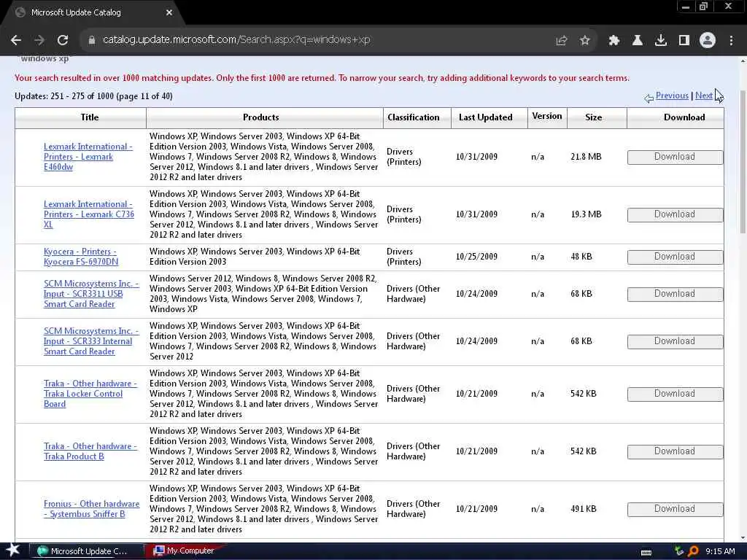Click the 10/25/2009 date cell
This screenshot has height=560, width=747.
(x=476, y=257)
